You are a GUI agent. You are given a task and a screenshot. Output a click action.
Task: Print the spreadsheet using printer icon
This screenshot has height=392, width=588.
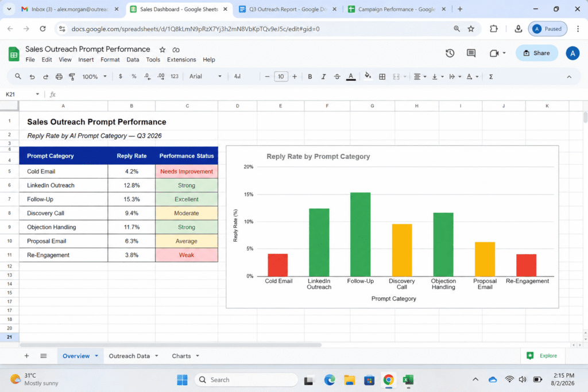click(59, 76)
